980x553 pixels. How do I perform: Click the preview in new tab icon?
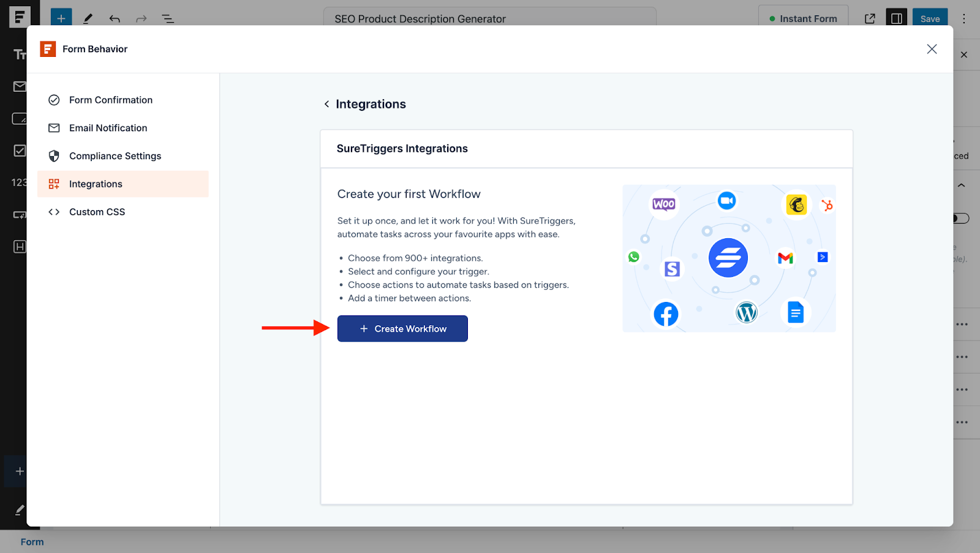coord(870,18)
